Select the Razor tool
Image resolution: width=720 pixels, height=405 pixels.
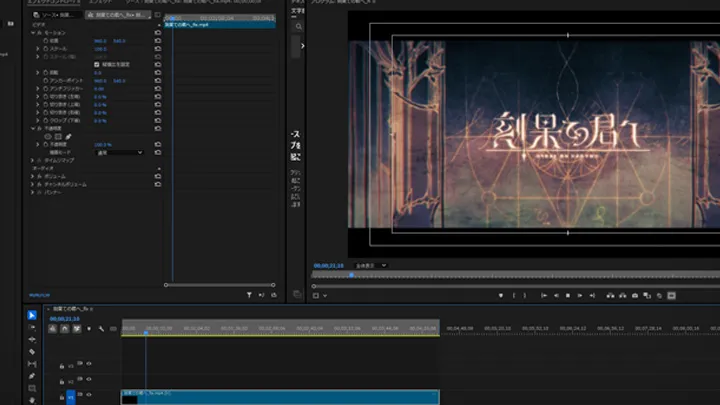pyautogui.click(x=32, y=352)
